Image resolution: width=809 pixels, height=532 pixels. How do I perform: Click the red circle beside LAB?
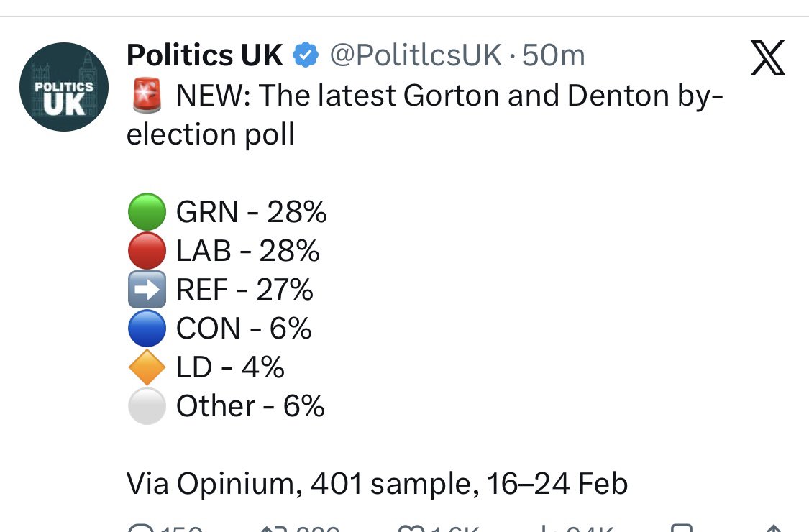[x=147, y=251]
